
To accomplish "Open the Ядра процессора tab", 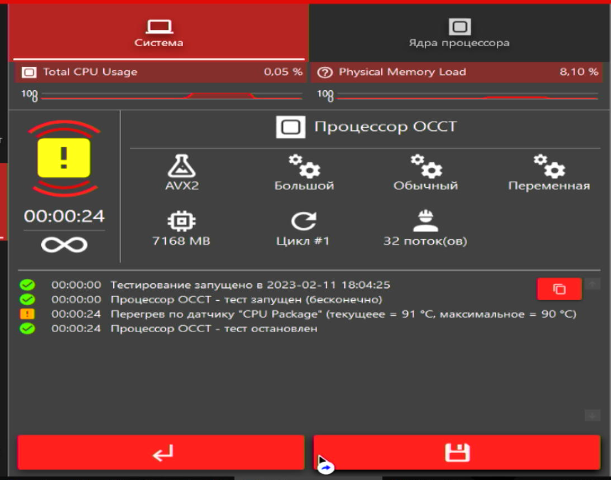I will click(459, 32).
